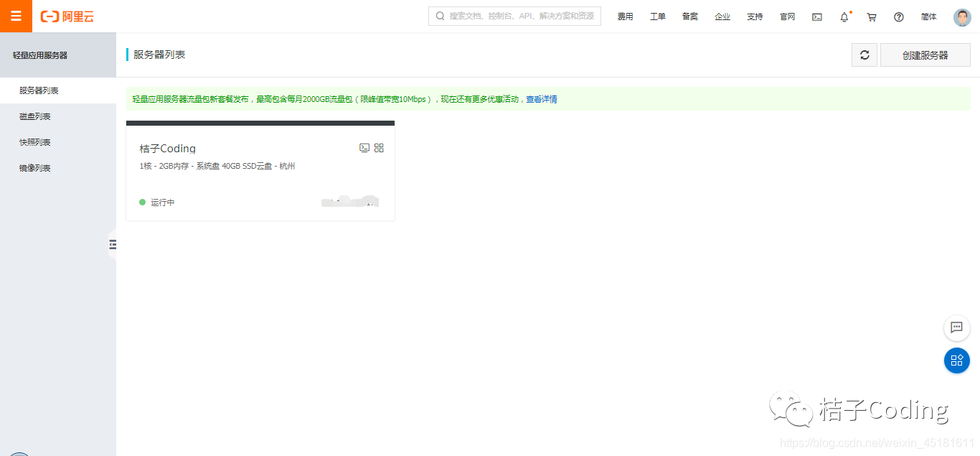Collapse the sidebar using the edge handle
The height and width of the screenshot is (456, 980).
tap(113, 244)
